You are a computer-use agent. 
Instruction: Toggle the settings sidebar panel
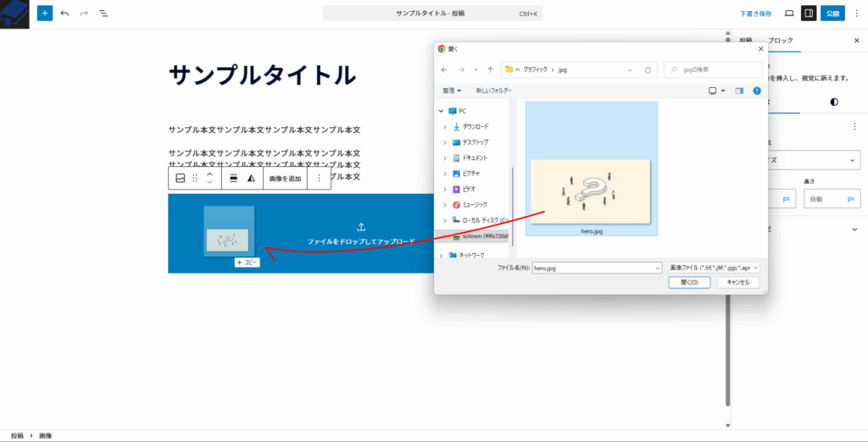809,14
